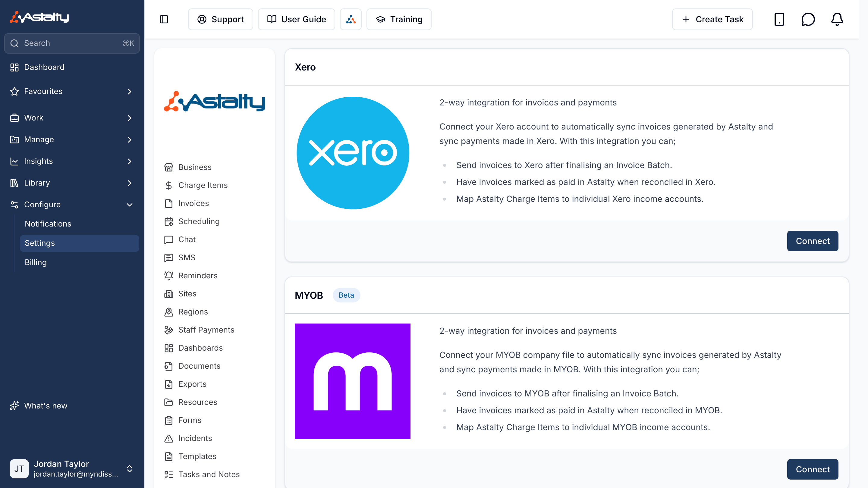Screen dimensions: 868x488
Task: Click the SMS message icon
Action: pos(168,258)
